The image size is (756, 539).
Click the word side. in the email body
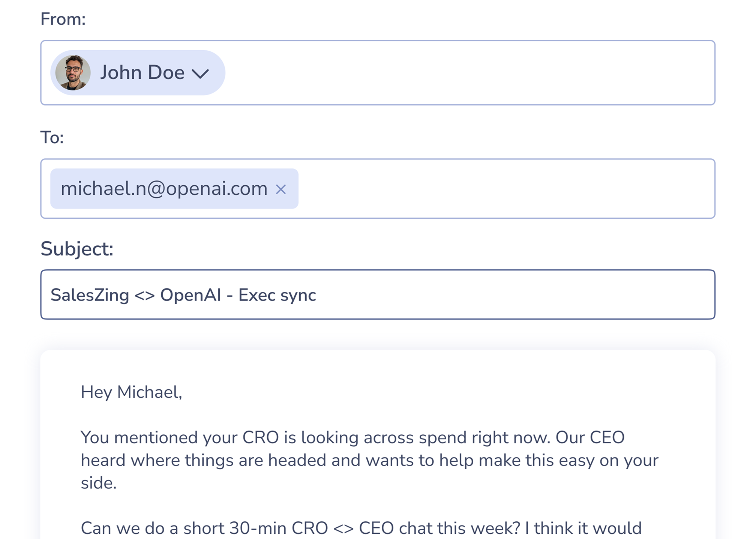(x=99, y=483)
